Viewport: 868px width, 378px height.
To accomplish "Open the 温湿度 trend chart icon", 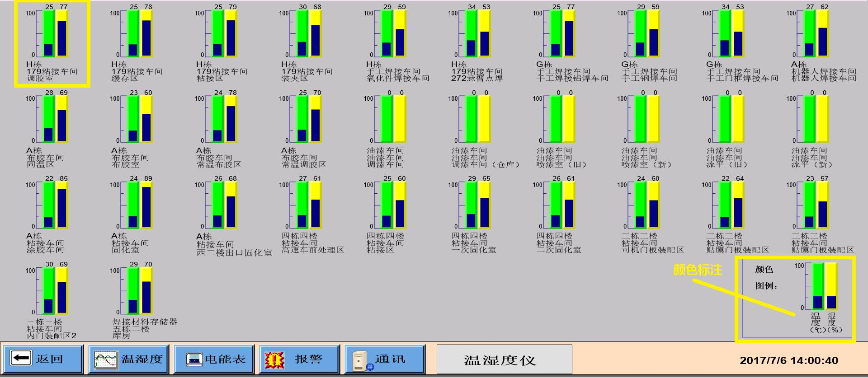I will [105, 359].
